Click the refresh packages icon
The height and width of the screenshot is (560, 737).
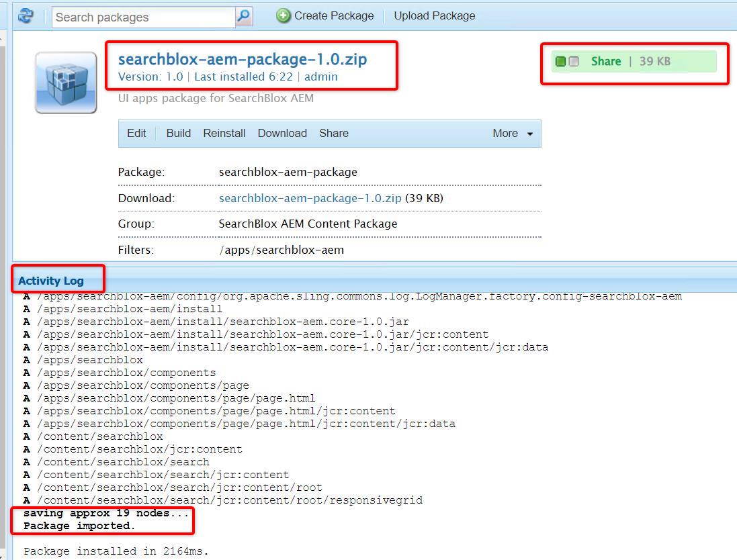tap(26, 16)
